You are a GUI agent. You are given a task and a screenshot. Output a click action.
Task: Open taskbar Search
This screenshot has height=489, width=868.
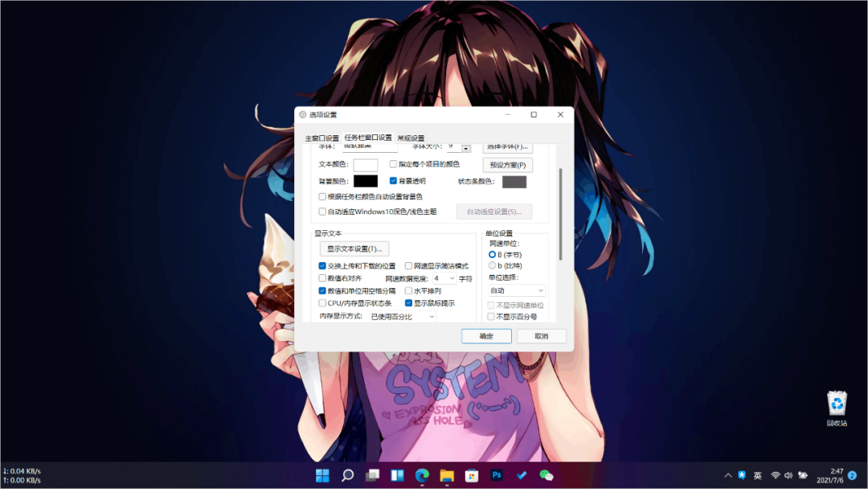[x=348, y=475]
